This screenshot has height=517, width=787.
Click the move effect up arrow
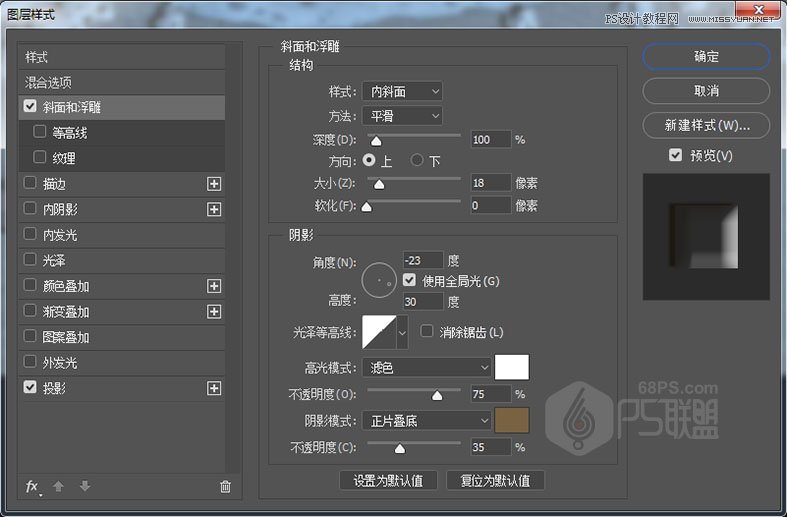(x=58, y=486)
